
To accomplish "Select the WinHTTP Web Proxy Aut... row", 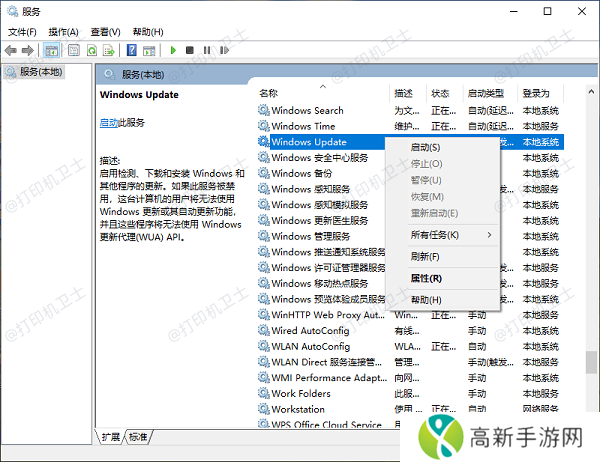I will (x=410, y=315).
